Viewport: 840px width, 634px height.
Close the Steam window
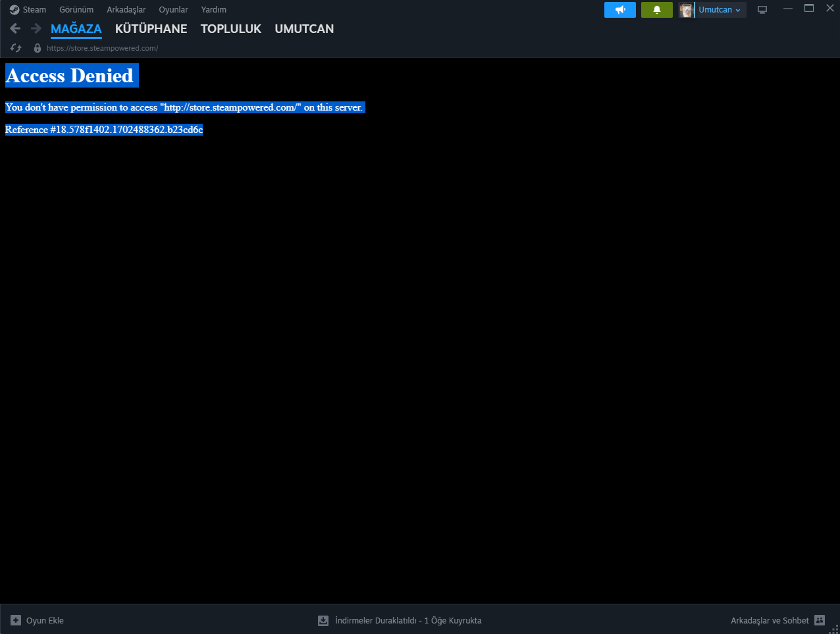(830, 9)
